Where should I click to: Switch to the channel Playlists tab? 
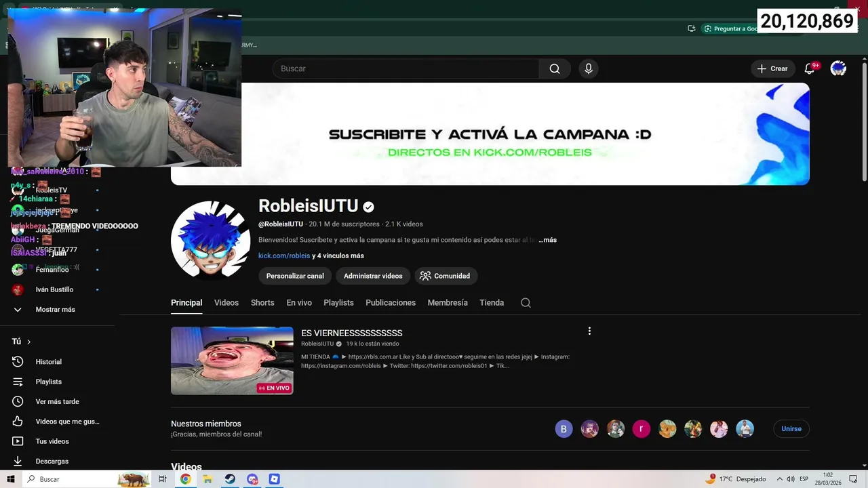[338, 303]
